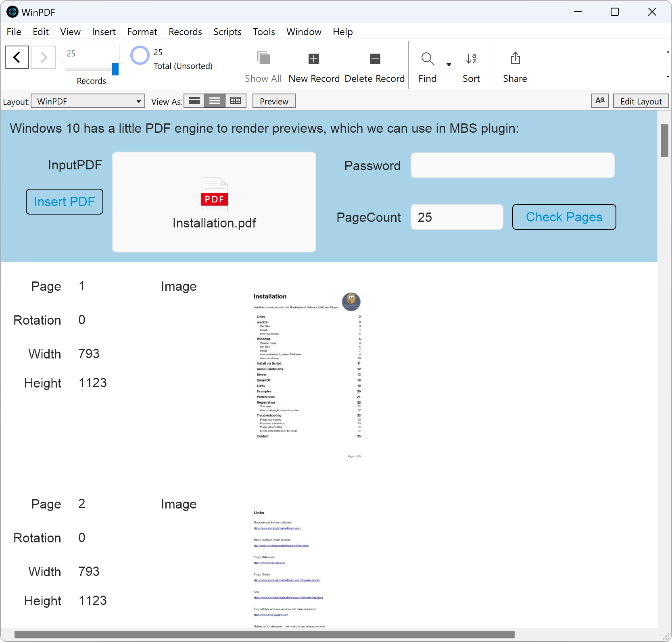Click the page 1 preview image

click(x=307, y=375)
